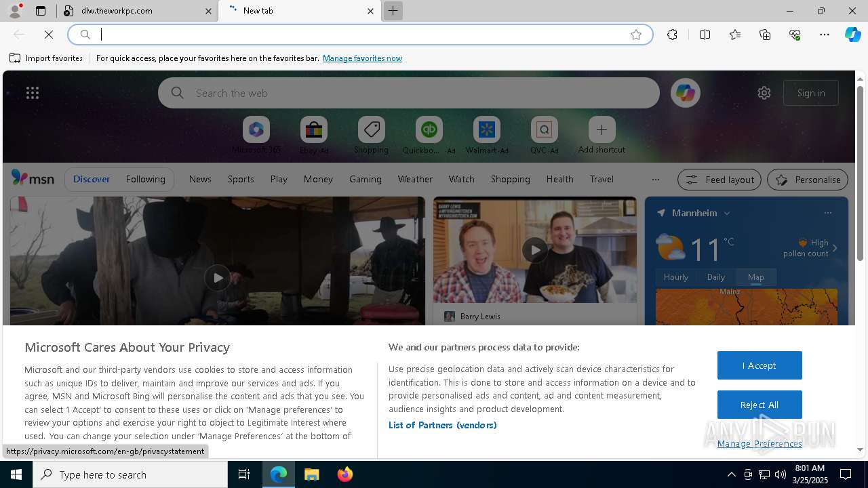Viewport: 868px width, 488px height.
Task: Open Collections toolbar icon
Action: pos(765,35)
